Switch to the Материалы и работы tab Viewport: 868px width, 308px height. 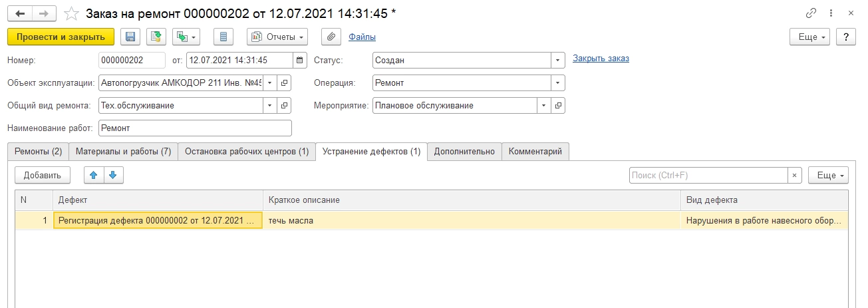(x=123, y=152)
